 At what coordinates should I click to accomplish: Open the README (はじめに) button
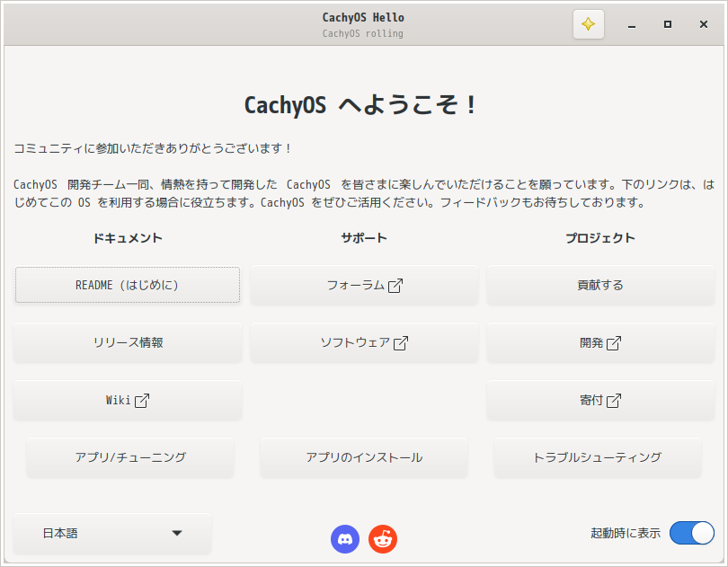tap(128, 285)
